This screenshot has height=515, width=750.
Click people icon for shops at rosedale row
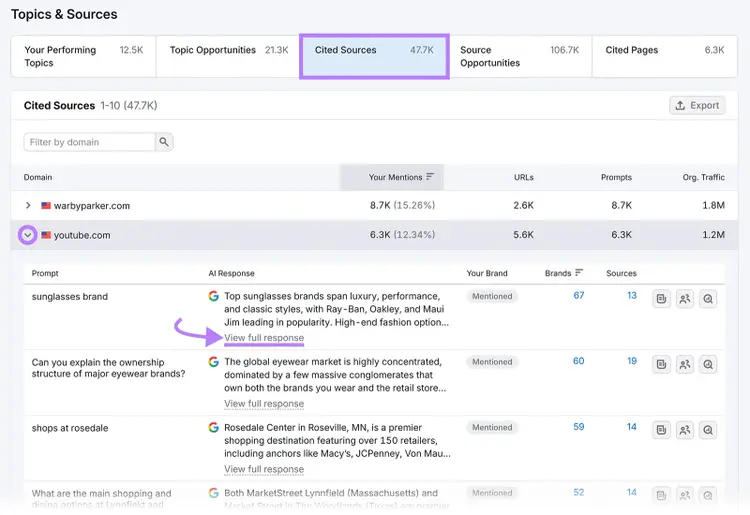[x=685, y=430]
